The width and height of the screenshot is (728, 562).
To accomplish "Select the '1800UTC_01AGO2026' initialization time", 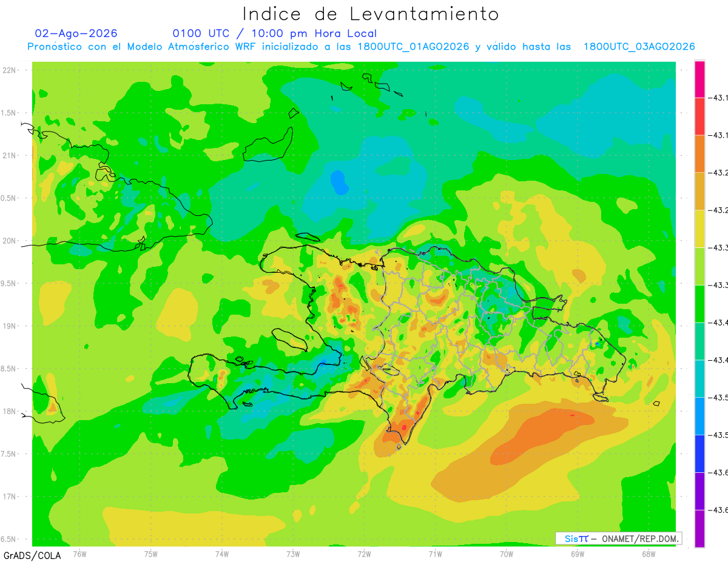I will coord(413,47).
